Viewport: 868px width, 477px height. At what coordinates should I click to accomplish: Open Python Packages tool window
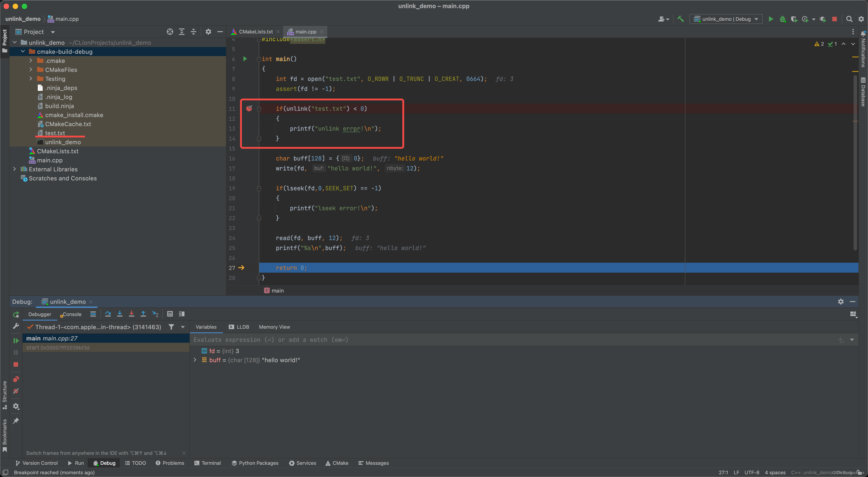[255, 463]
